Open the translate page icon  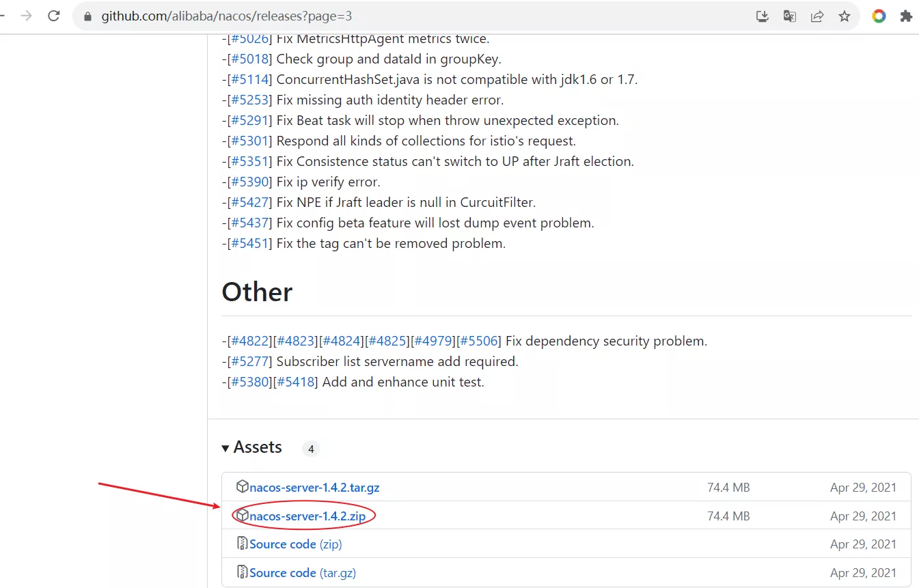coord(790,16)
